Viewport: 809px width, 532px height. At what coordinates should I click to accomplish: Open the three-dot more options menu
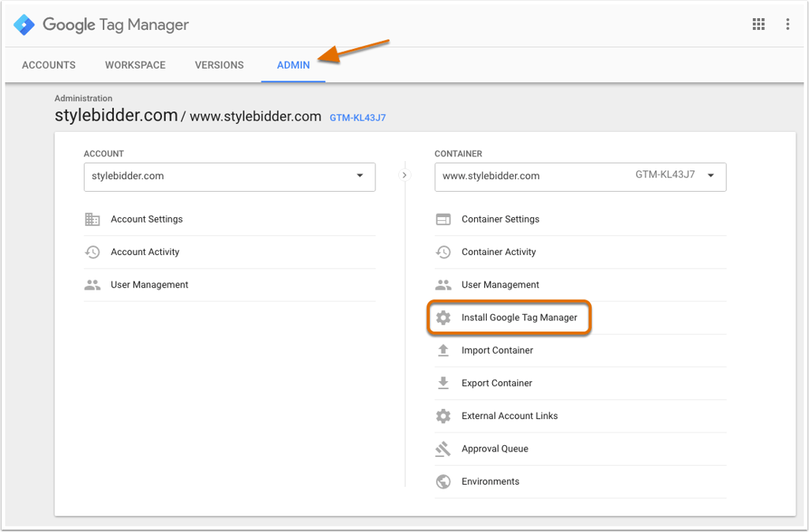[x=788, y=24]
